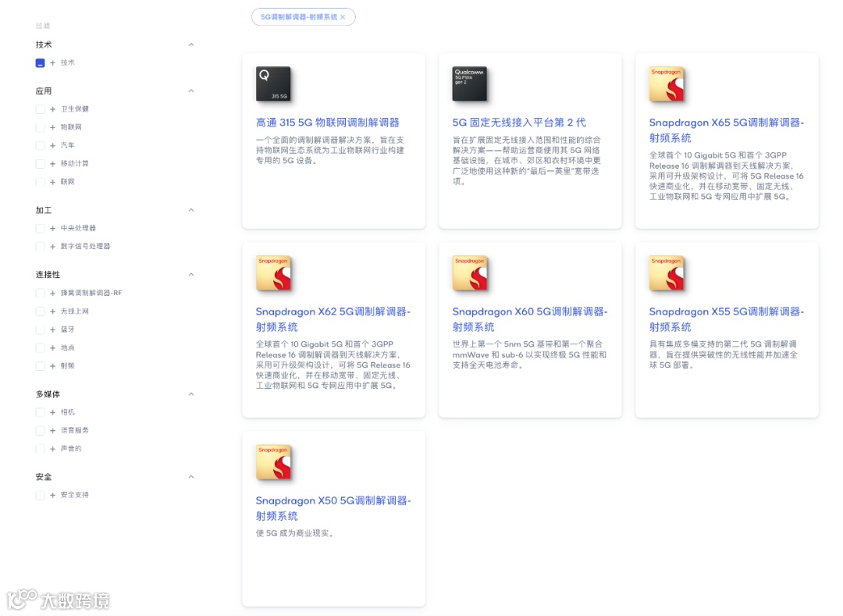This screenshot has height=616, width=843.
Task: Open the 高通 315 5G chip image
Action: coord(273,84)
